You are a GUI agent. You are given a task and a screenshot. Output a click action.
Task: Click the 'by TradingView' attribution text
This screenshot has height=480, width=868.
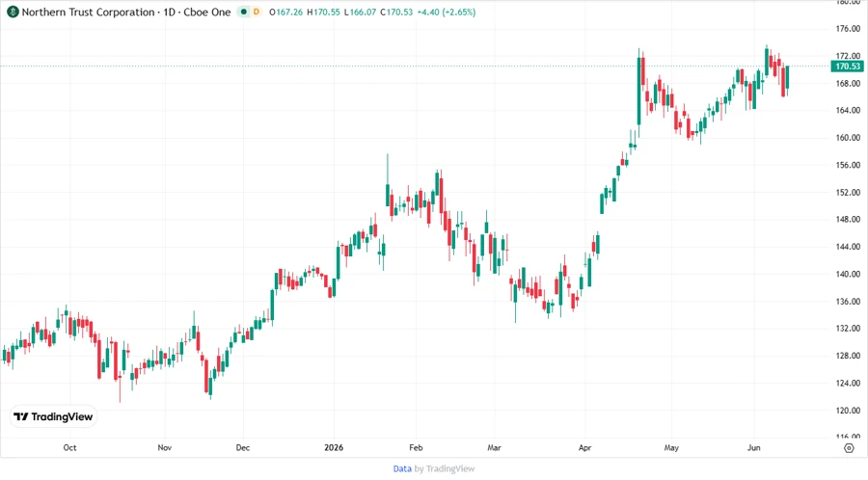[445, 468]
